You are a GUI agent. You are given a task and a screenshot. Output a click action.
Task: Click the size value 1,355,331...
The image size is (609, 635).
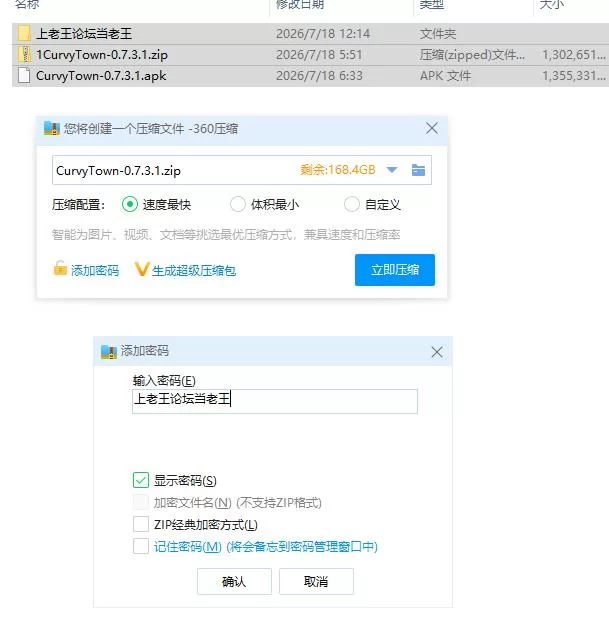pyautogui.click(x=574, y=76)
